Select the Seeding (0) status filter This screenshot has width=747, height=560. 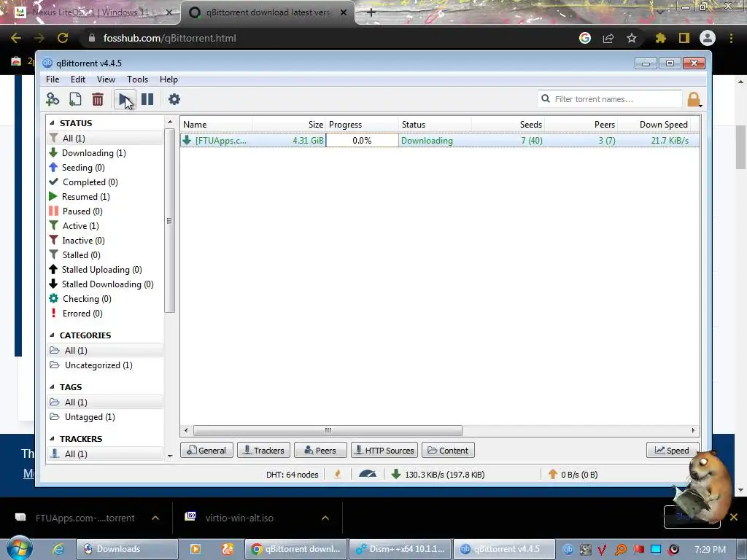83,168
